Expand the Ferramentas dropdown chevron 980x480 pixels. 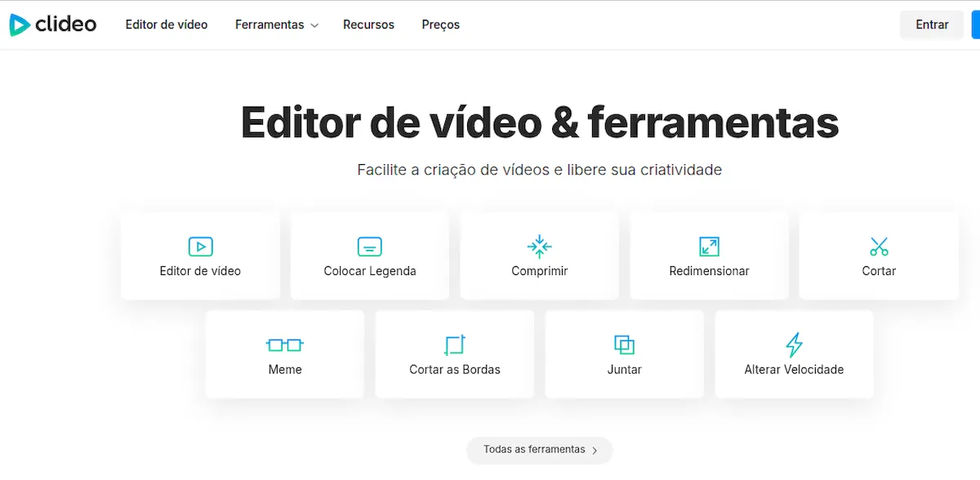(x=314, y=25)
